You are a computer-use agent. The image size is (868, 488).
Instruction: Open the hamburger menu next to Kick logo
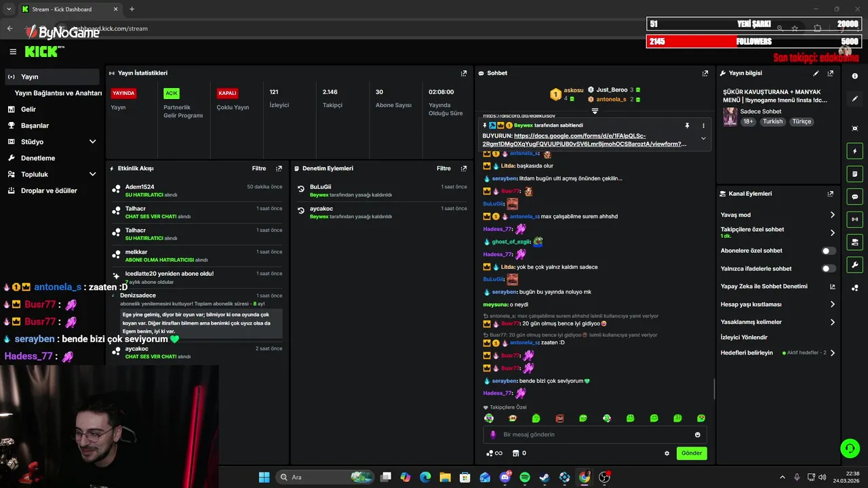point(13,52)
